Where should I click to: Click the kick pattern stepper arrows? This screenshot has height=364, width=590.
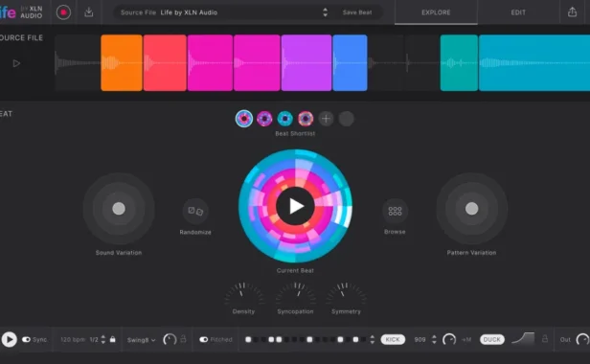point(373,339)
